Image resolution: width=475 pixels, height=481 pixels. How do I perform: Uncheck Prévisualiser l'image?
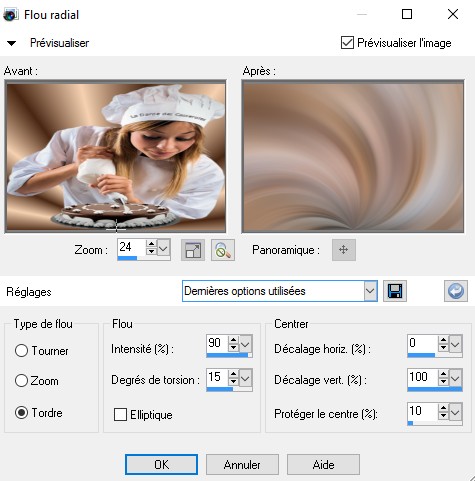(x=347, y=43)
